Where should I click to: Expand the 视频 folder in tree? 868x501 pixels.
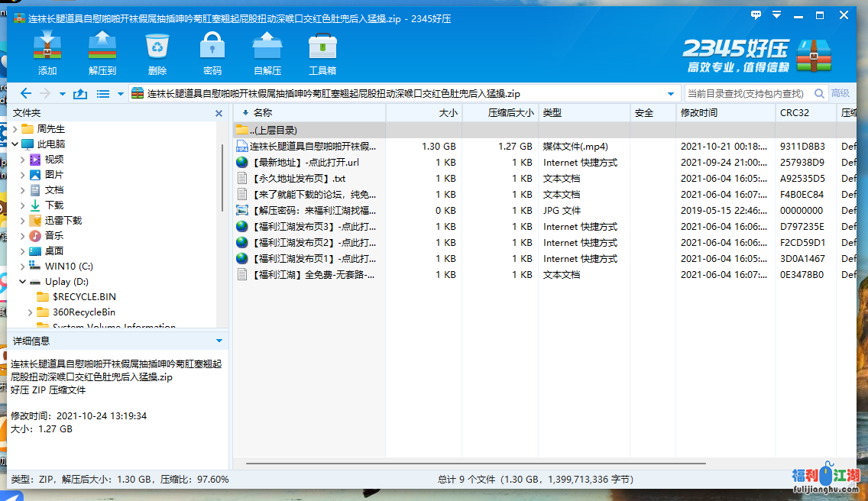click(x=22, y=160)
